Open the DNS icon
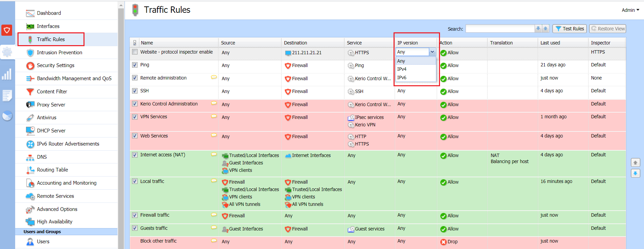This screenshot has width=644, height=249. click(x=30, y=157)
